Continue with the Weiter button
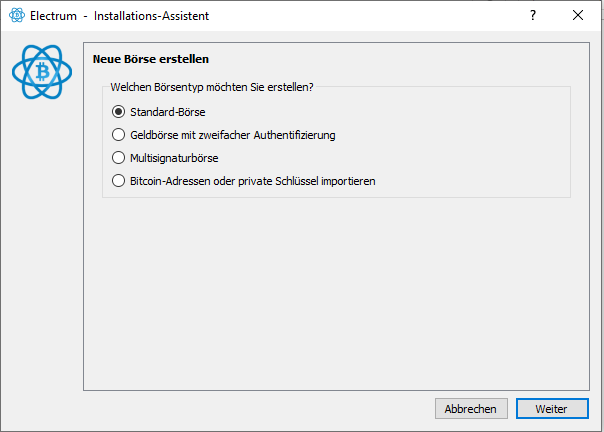The height and width of the screenshot is (432, 604). point(552,408)
